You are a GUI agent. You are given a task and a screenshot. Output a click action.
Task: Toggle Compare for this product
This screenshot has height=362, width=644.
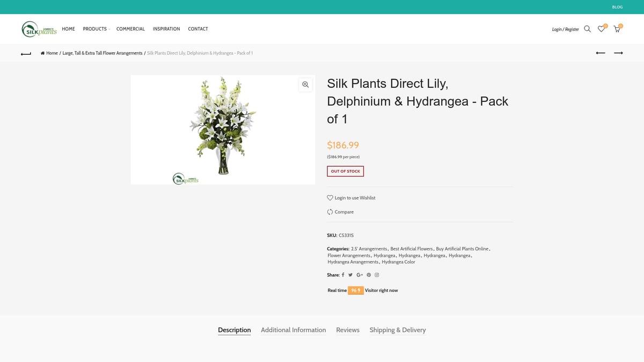click(x=340, y=212)
